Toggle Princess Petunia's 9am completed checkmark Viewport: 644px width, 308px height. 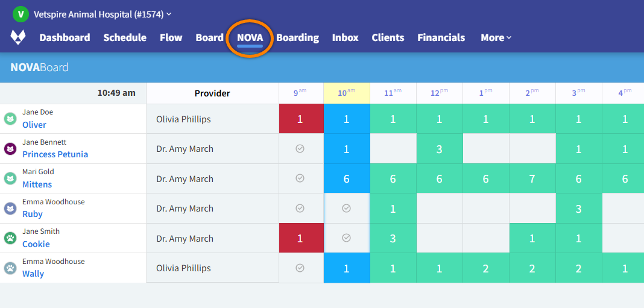(300, 149)
